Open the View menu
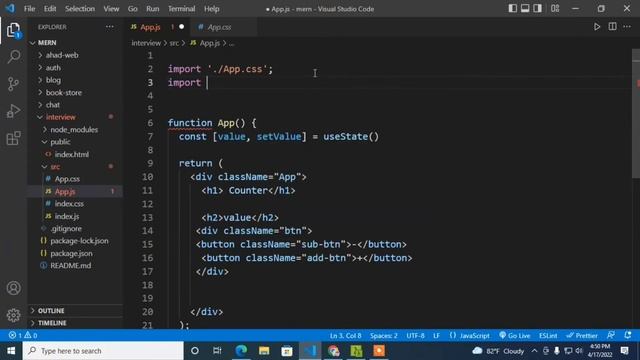This screenshot has height=360, width=640. click(111, 9)
